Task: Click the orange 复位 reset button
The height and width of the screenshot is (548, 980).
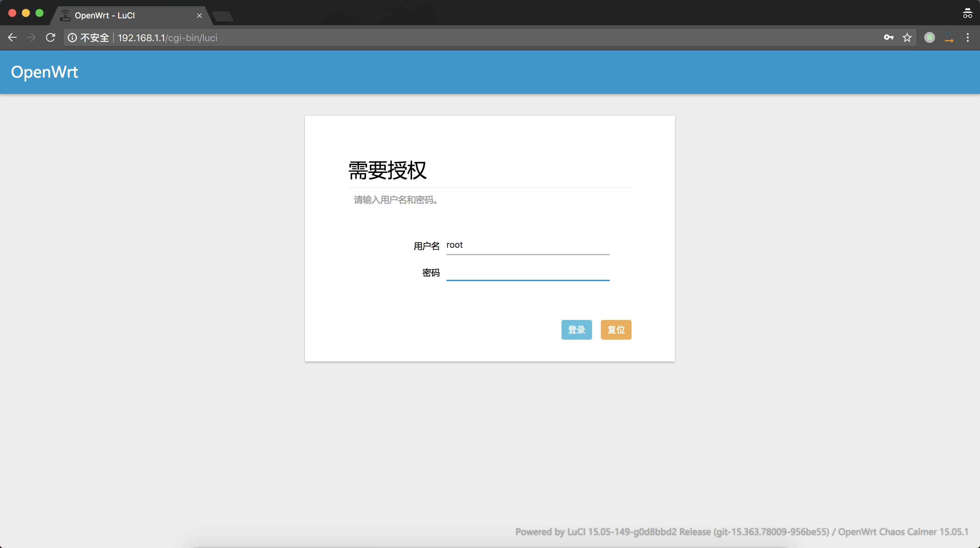Action: pyautogui.click(x=616, y=329)
